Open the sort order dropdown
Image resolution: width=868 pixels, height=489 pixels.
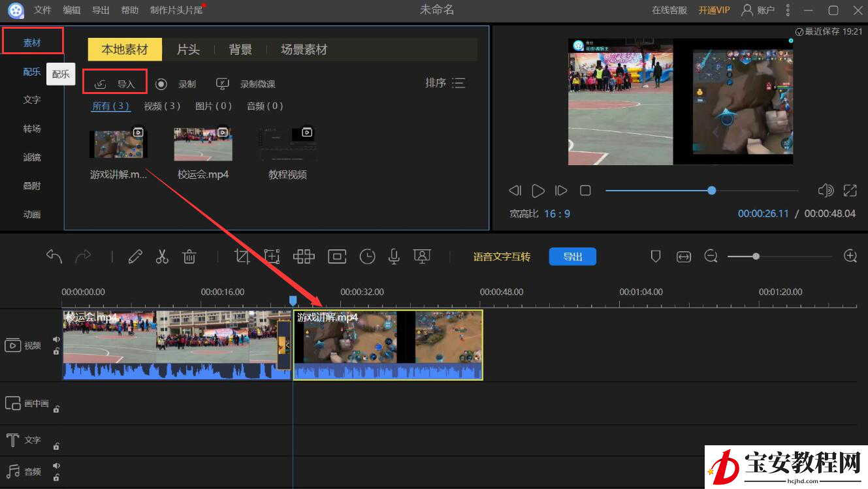coord(445,83)
